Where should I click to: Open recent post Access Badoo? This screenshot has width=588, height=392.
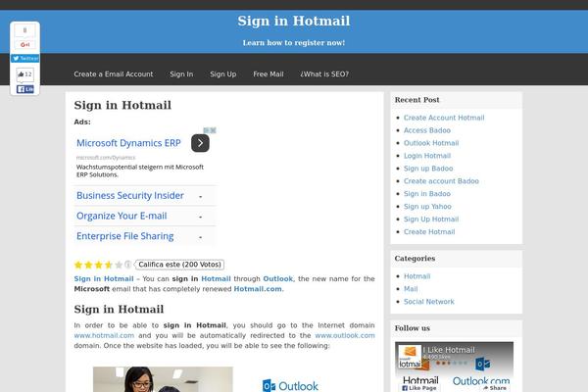(x=427, y=130)
